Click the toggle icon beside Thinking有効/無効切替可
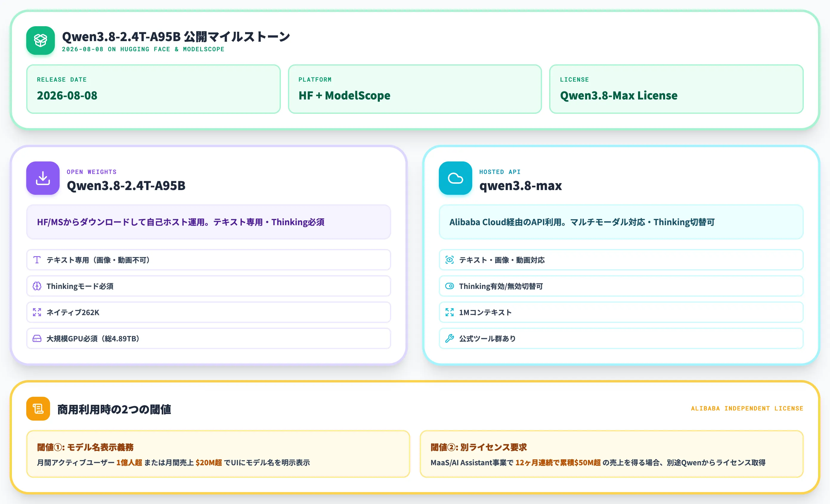Screen dimensions: 830x504 click(450, 286)
